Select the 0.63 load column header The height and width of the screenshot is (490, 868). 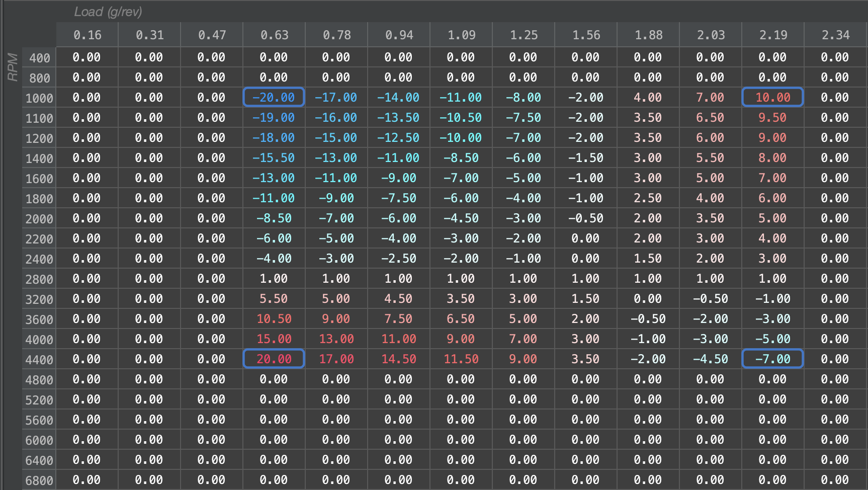pos(274,35)
